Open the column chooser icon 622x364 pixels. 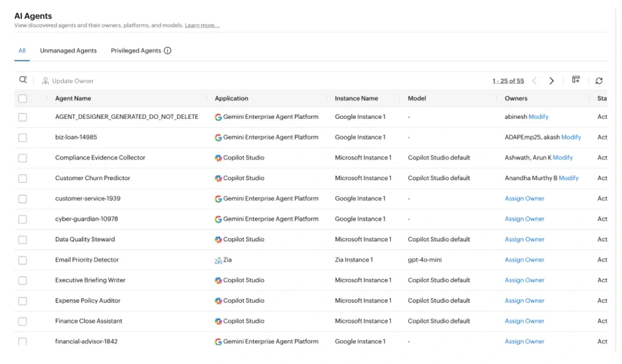coord(576,80)
